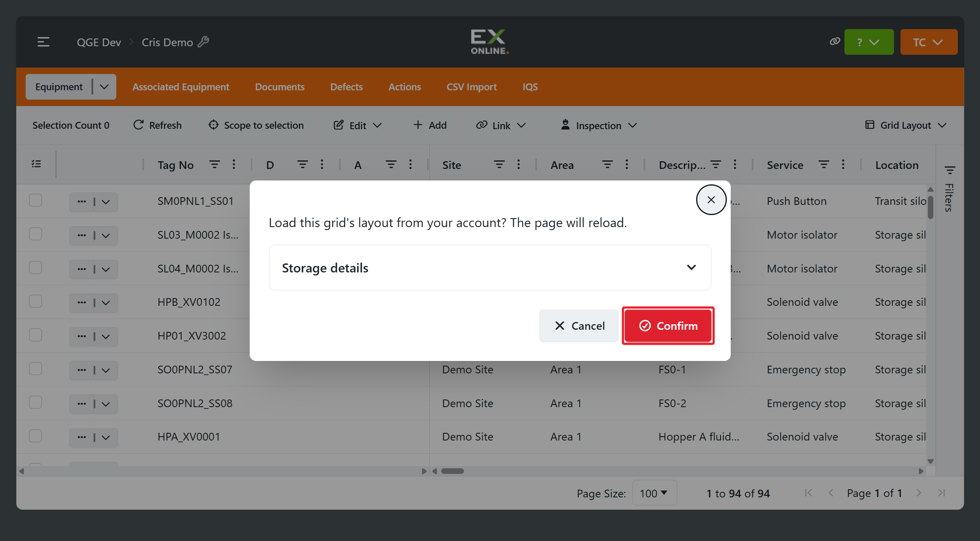Open the Edit dropdown menu
The width and height of the screenshot is (980, 541).
pos(357,125)
